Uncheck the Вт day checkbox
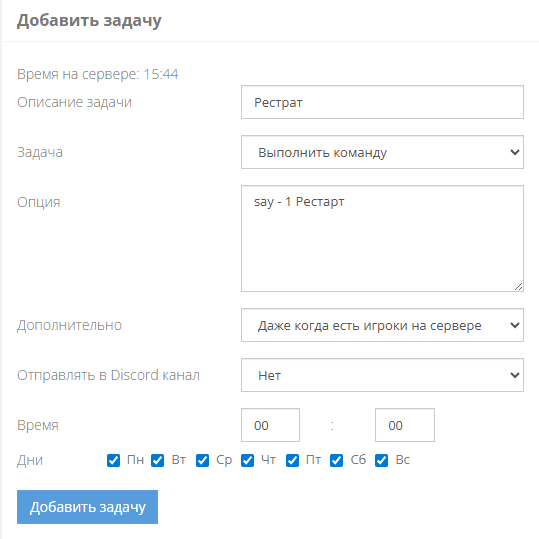The height and width of the screenshot is (539, 539). click(x=158, y=460)
